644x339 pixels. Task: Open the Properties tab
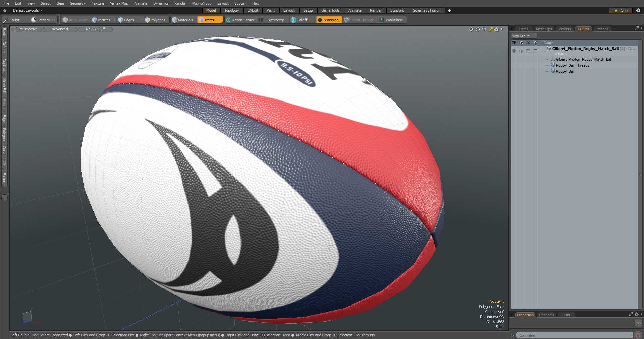click(x=525, y=315)
